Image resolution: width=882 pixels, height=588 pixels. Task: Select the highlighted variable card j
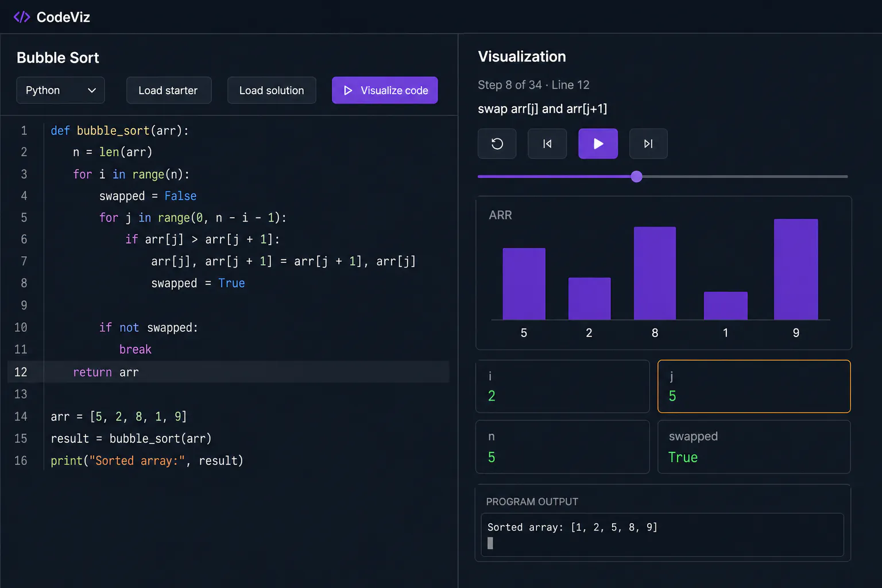coord(754,386)
